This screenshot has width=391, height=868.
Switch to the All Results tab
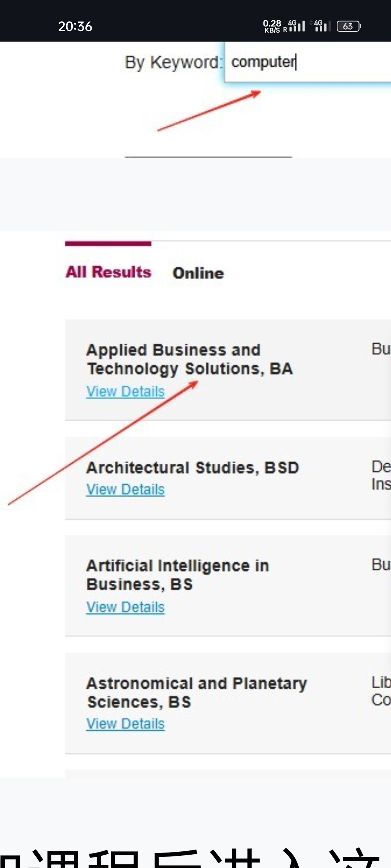click(x=108, y=272)
